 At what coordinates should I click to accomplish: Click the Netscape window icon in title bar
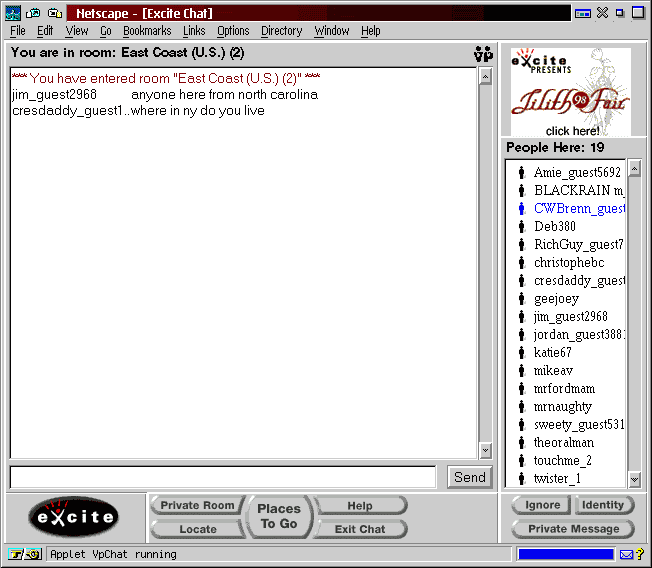(x=13, y=13)
